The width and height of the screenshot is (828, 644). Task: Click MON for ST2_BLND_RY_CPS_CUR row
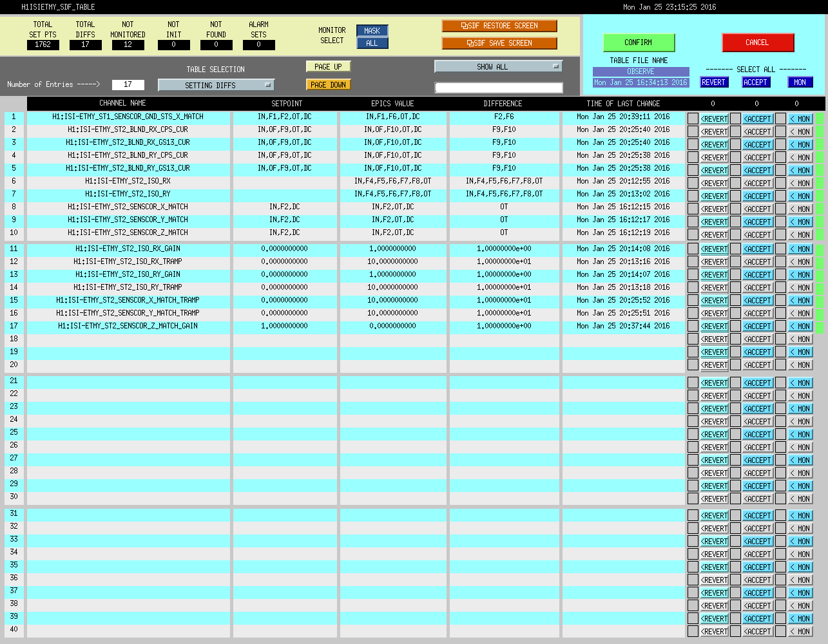pyautogui.click(x=801, y=158)
